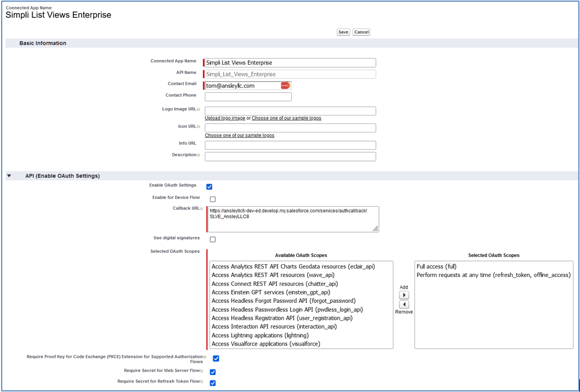Select Access Headless Forgot Password API scope
Viewport: 580px width, 392px height.
pos(284,301)
